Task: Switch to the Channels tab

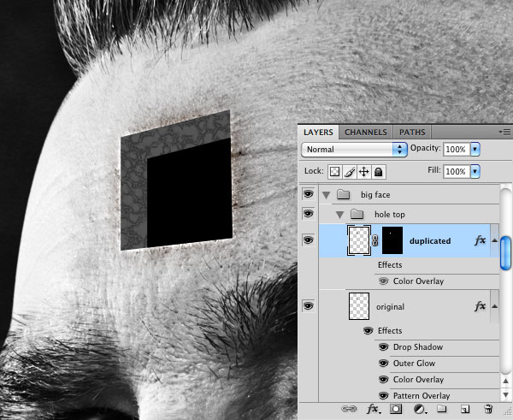Action: [365, 133]
